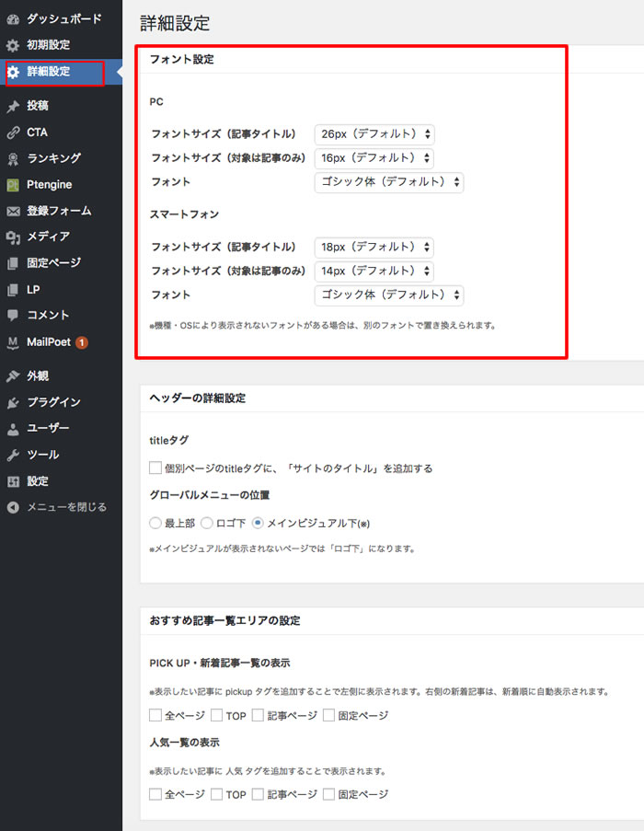Click the envelope icon beside 登録フォーム
This screenshot has height=831, width=644.
click(12, 211)
